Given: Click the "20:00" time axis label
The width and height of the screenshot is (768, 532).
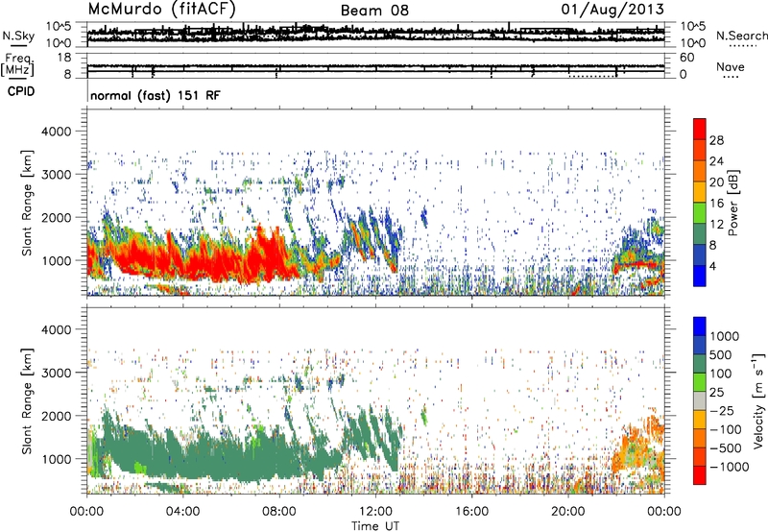Looking at the screenshot, I should click(x=568, y=512).
